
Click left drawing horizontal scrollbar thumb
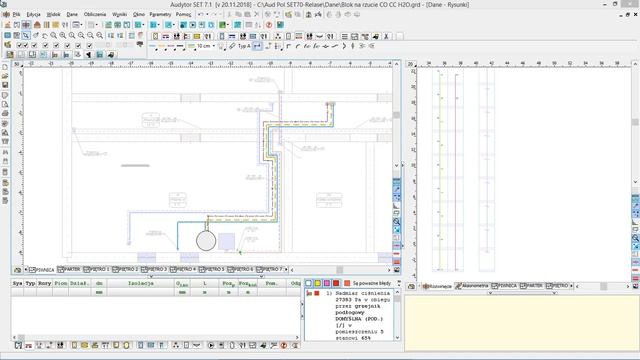[340, 270]
